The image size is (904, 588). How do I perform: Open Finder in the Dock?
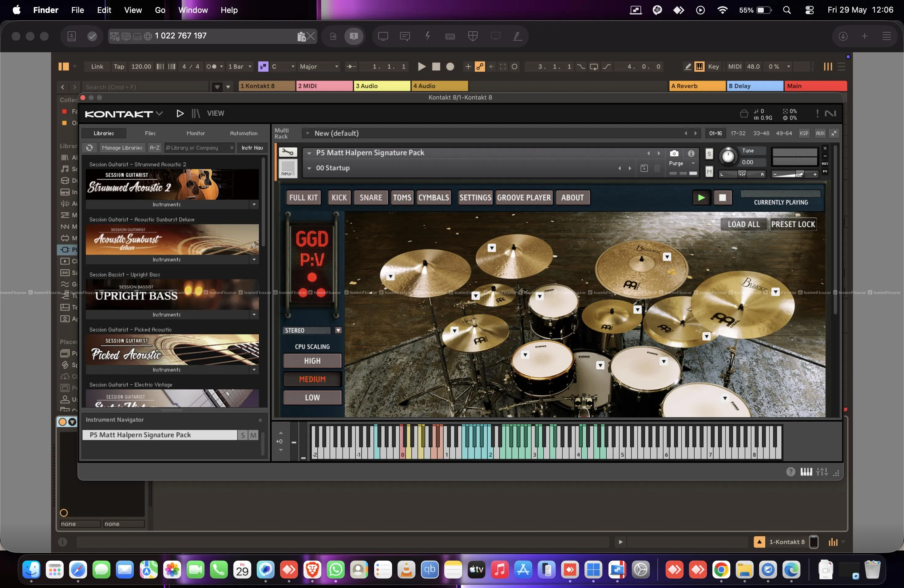pos(31,569)
